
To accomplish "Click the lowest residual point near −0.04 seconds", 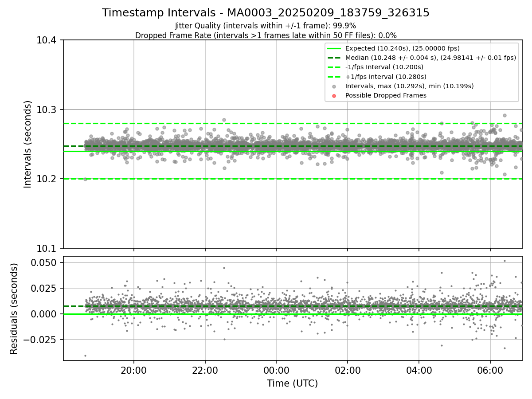I will (85, 356).
